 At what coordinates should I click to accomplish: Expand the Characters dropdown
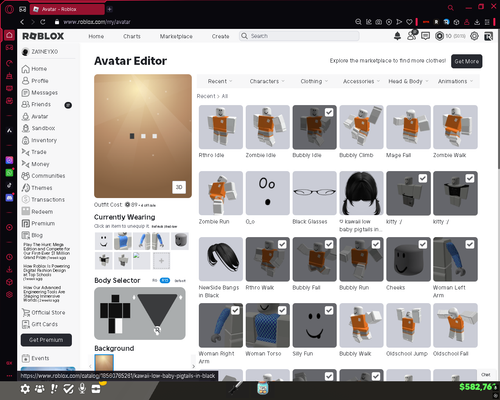pos(267,81)
